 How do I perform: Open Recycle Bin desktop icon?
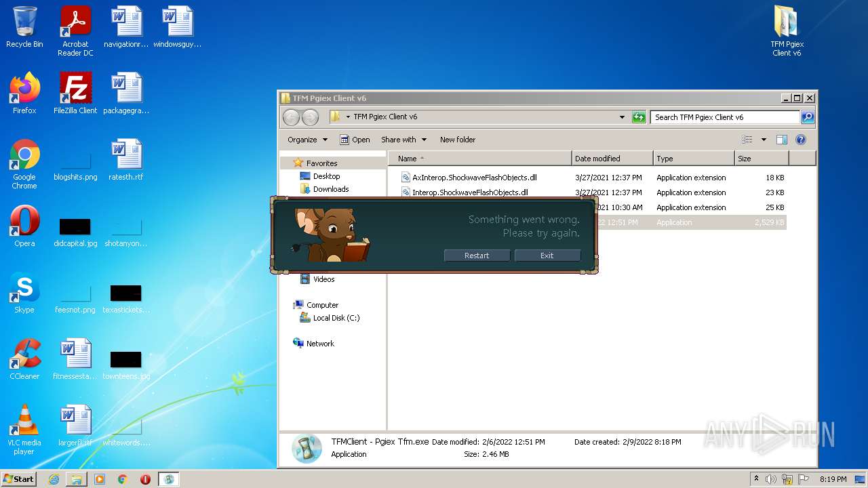click(24, 27)
